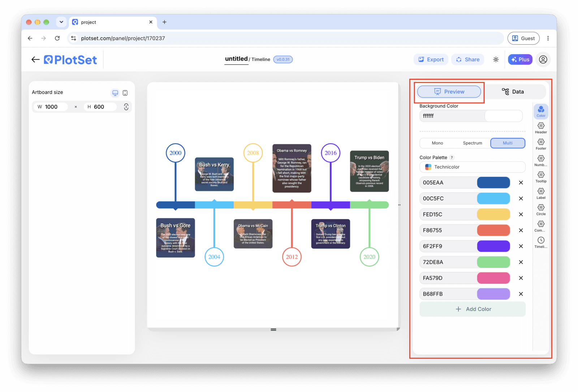Switch to the Preview tab
578x392 pixels.
coord(449,92)
